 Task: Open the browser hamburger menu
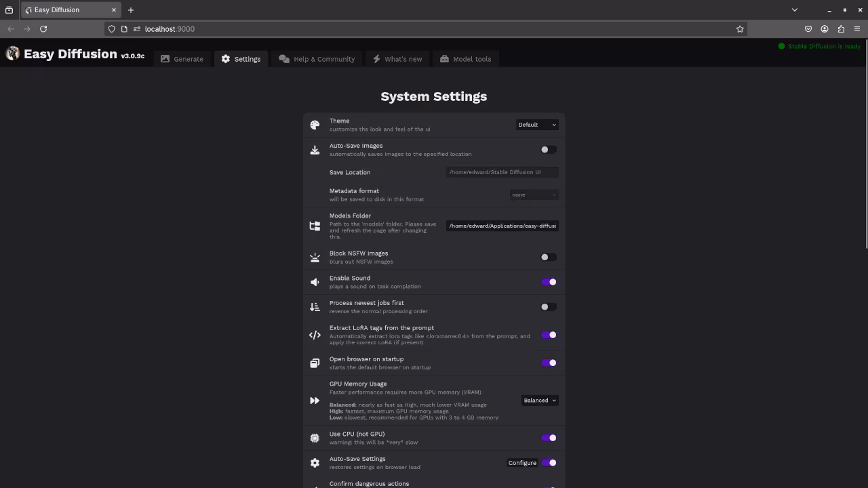(857, 28)
